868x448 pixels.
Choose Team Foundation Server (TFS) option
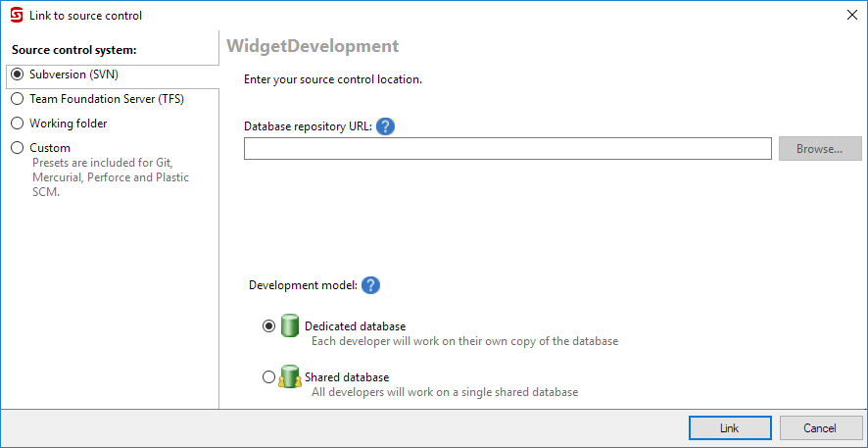point(18,99)
